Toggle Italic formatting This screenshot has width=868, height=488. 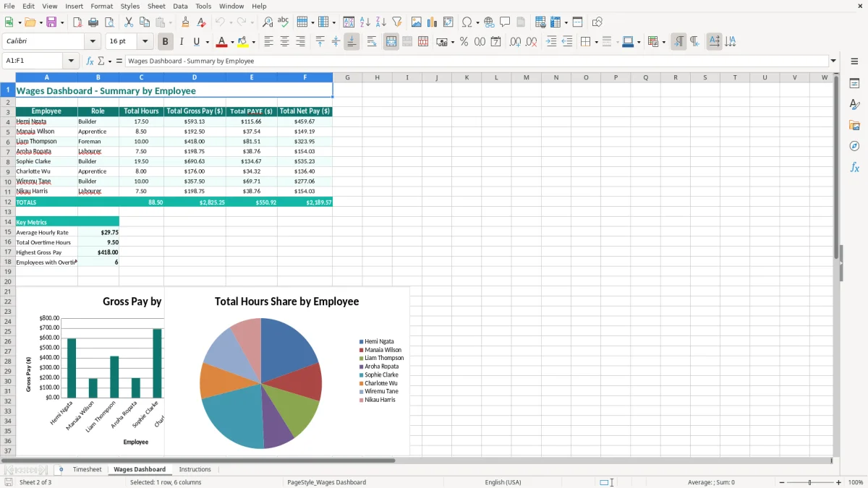182,42
